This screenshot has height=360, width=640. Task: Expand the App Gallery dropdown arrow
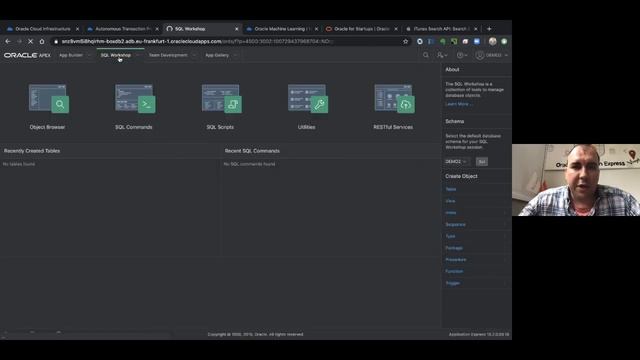236,55
